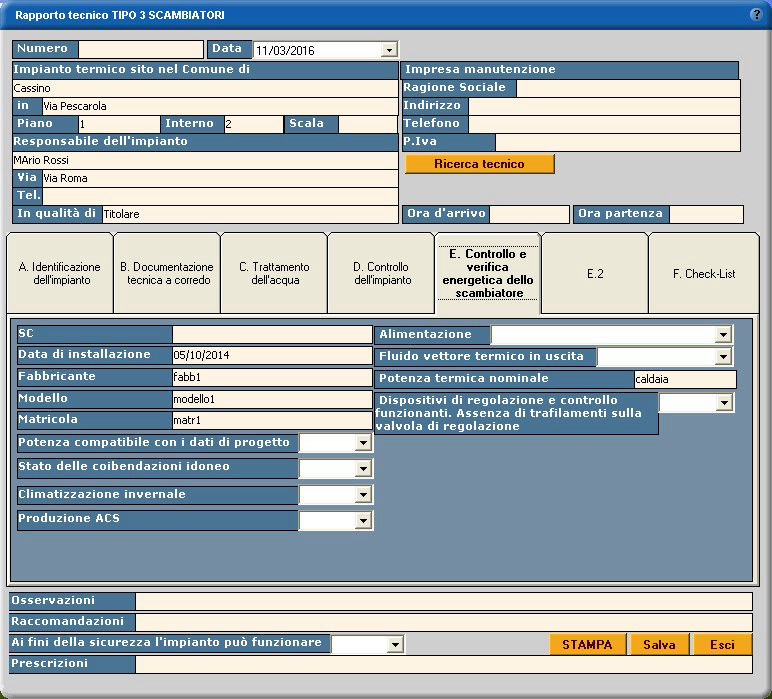772x699 pixels.
Task: Focus the Raccomandazioni field
Action: [x=444, y=622]
